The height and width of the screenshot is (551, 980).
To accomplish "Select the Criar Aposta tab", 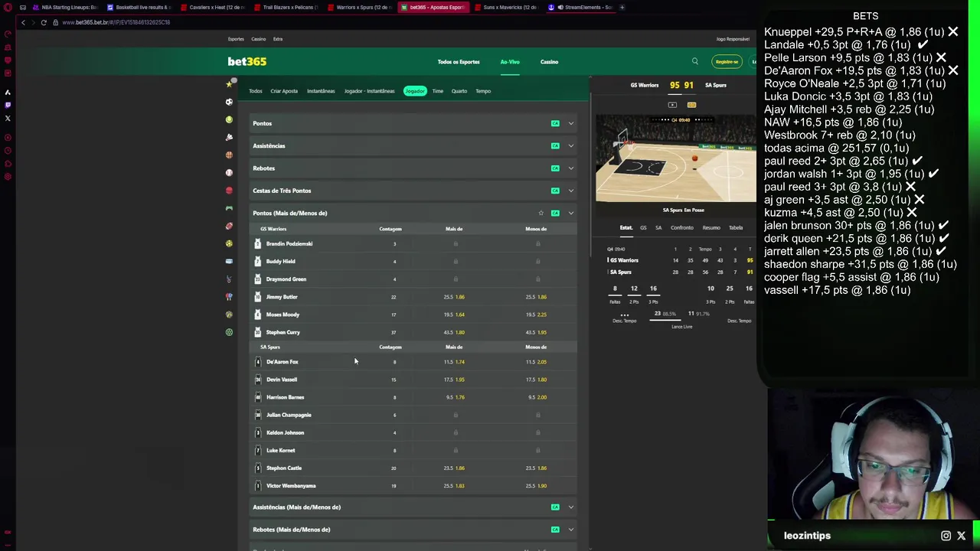I will pyautogui.click(x=284, y=91).
